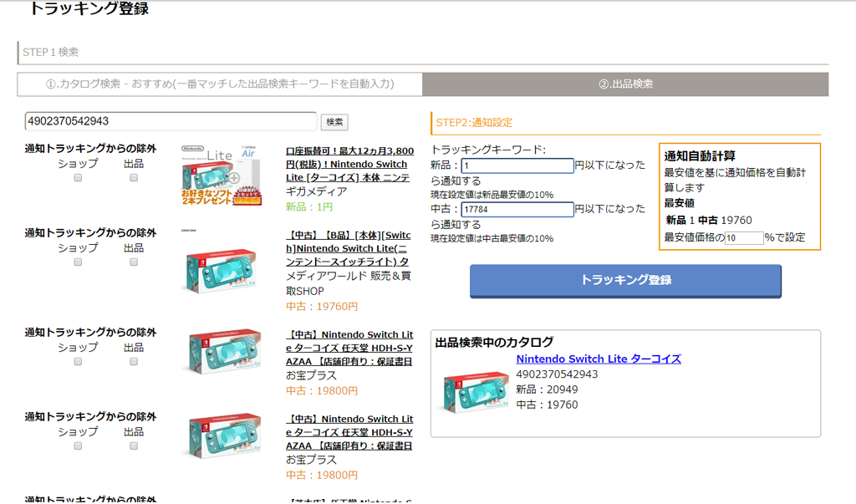The height and width of the screenshot is (504, 856).
Task: Open the 出品検索 tab
Action: coord(625,84)
